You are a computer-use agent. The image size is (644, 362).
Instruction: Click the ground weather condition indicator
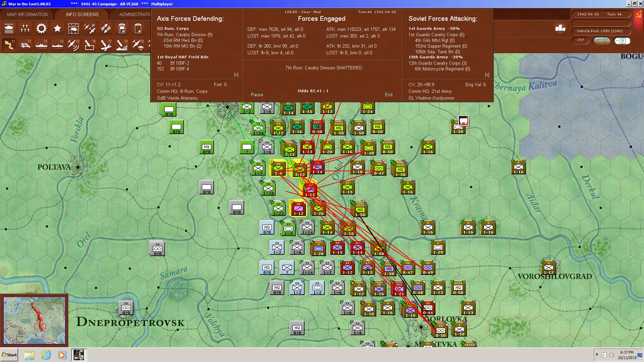point(602,41)
